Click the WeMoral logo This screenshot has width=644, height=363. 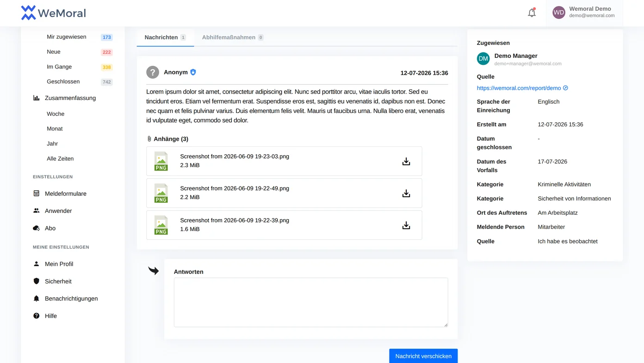(x=54, y=13)
